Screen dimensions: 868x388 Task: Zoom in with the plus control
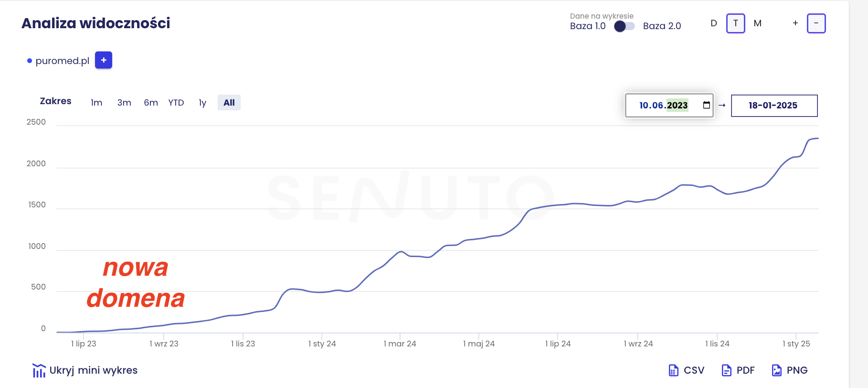pyautogui.click(x=795, y=23)
